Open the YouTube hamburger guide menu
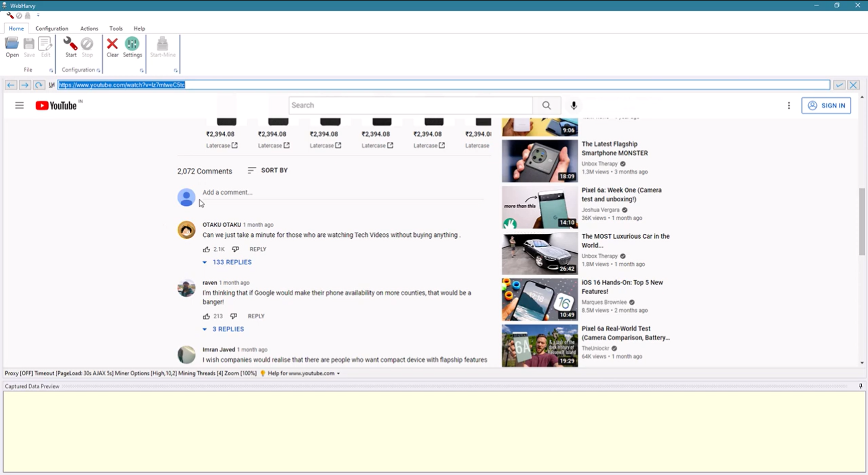 pyautogui.click(x=20, y=106)
